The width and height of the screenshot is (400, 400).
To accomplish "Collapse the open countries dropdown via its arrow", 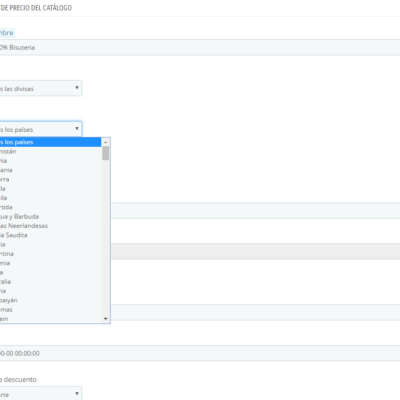I will (77, 129).
